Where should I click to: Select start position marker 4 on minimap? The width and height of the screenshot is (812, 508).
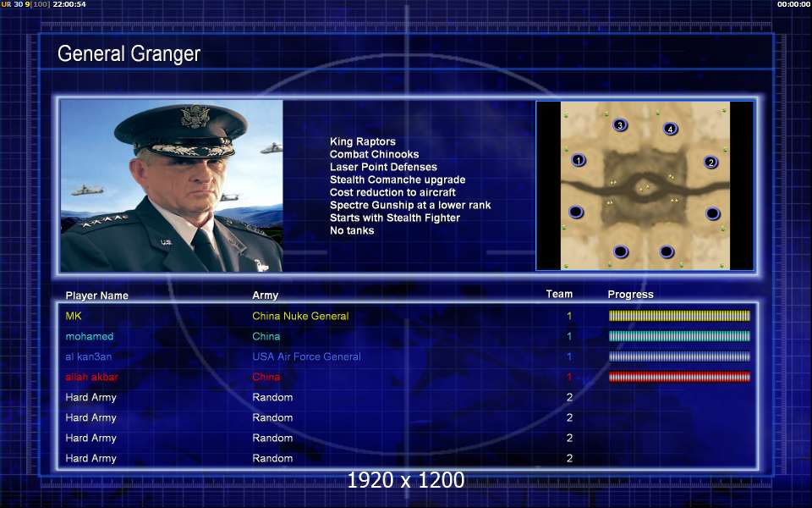(x=670, y=129)
